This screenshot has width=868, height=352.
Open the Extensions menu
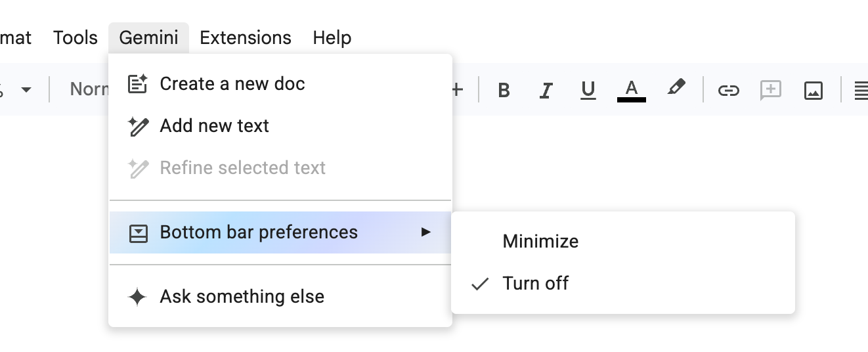tap(246, 38)
